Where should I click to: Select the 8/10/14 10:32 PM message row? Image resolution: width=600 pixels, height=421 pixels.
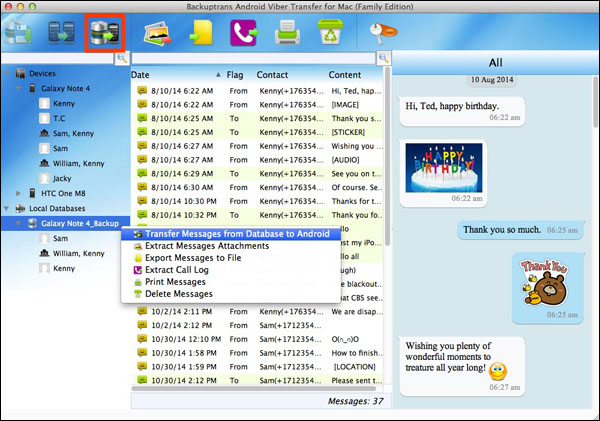pyautogui.click(x=257, y=215)
